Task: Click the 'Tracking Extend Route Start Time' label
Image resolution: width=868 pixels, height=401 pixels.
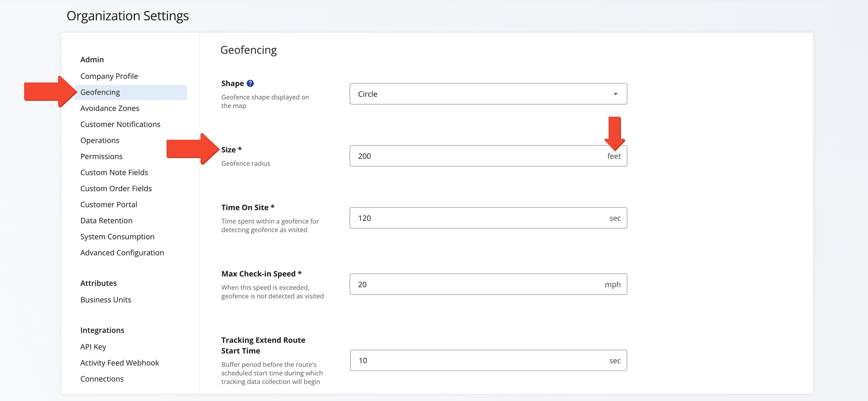Action: click(263, 345)
